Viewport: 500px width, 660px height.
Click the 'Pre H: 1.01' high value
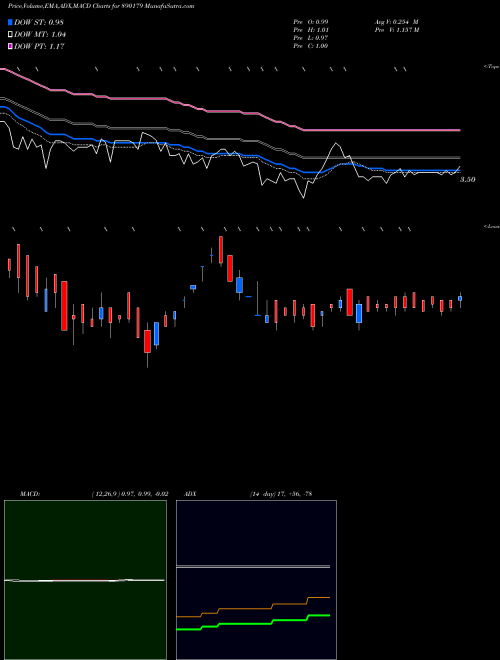click(x=311, y=30)
